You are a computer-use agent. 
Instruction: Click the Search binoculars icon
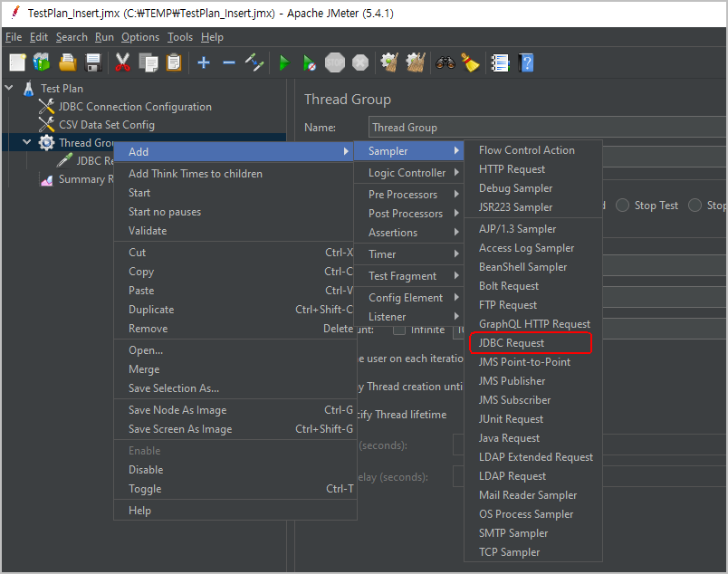click(445, 62)
